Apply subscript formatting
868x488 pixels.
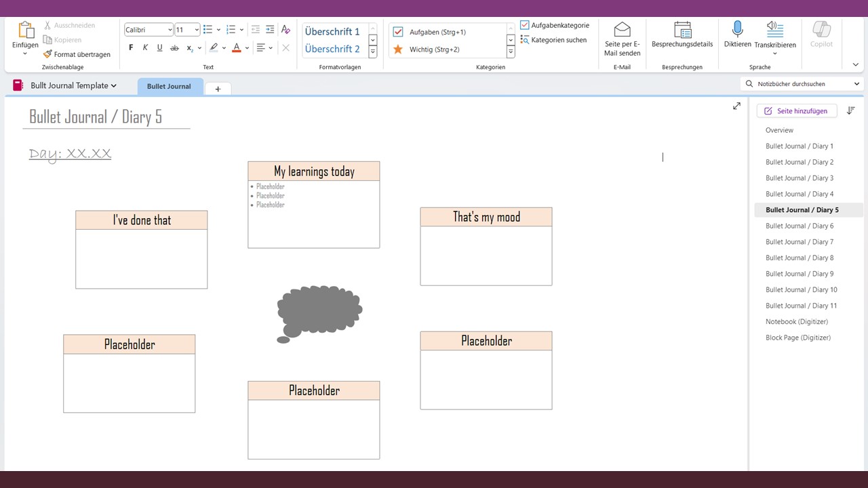pyautogui.click(x=190, y=47)
